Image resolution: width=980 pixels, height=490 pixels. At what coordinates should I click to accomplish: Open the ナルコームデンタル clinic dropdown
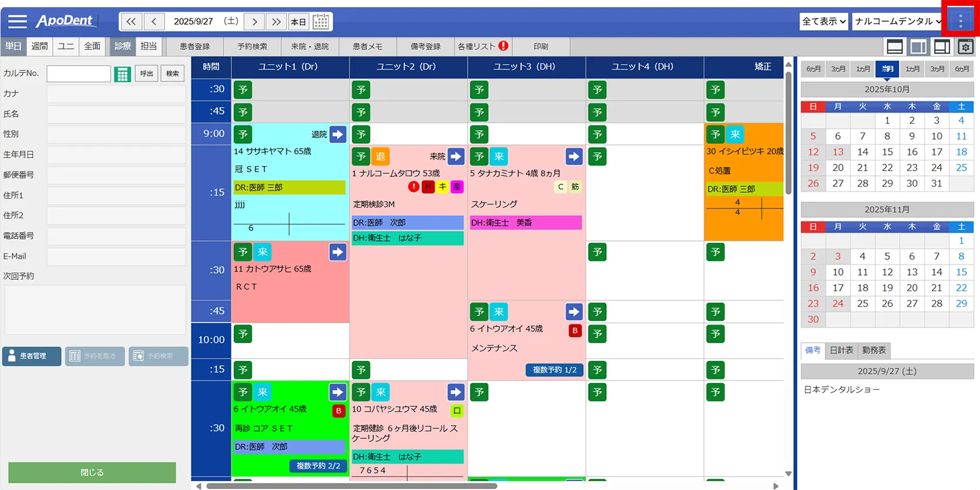(898, 21)
